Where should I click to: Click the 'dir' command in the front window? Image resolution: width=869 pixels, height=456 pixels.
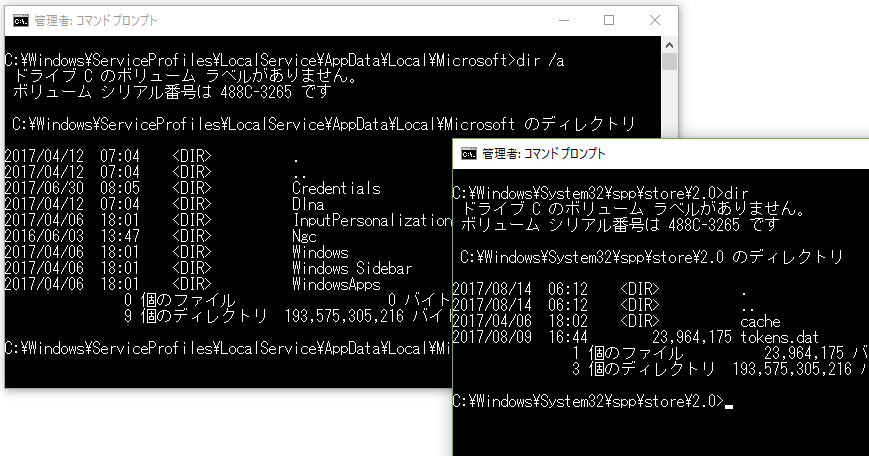click(737, 193)
